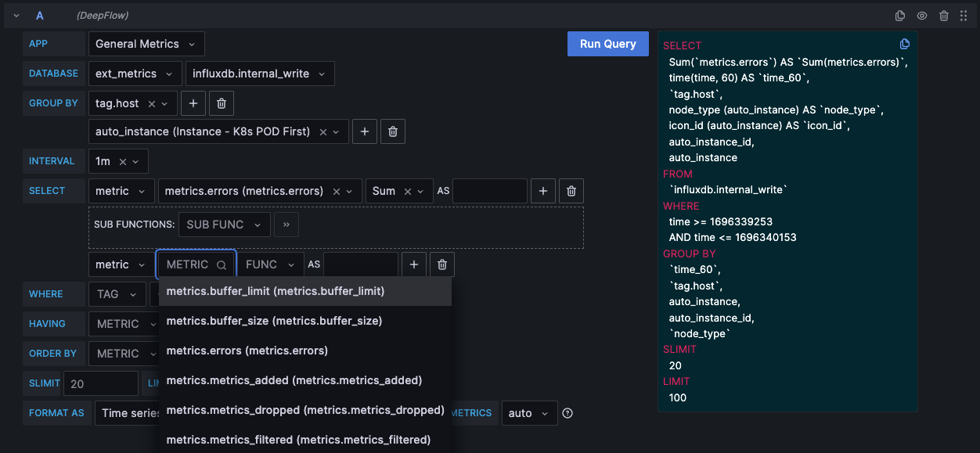Open the help icon next to auto
The height and width of the screenshot is (453, 980).
pos(568,413)
